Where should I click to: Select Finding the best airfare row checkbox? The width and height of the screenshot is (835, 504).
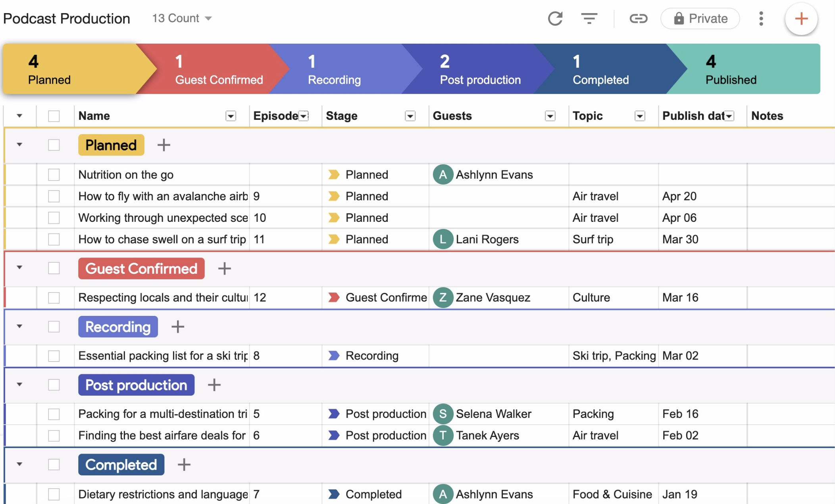[54, 436]
